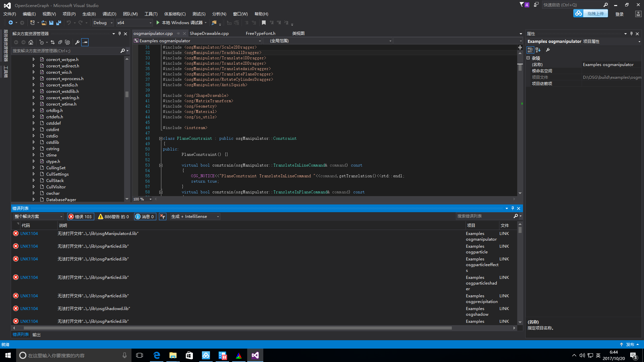The image size is (644, 362).
Task: Click the New Project toolbar icon
Action: tap(32, 22)
